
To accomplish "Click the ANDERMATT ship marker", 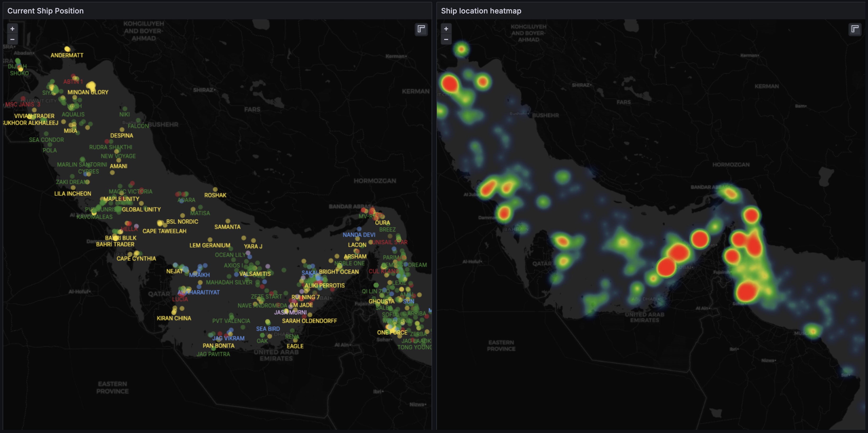I will pyautogui.click(x=67, y=49).
